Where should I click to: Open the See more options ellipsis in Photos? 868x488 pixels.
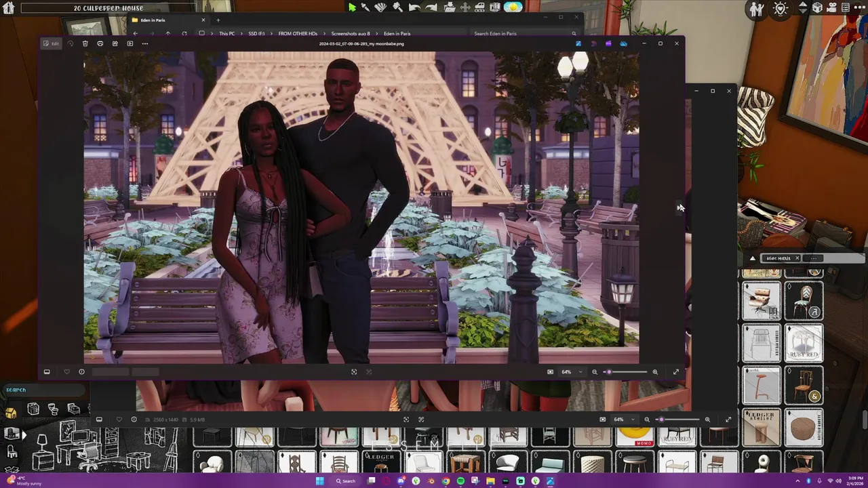(x=145, y=43)
